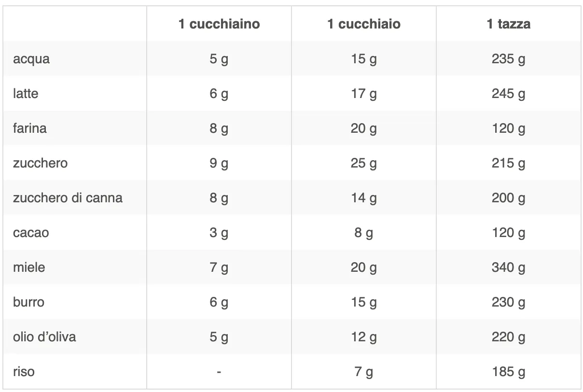Click the "1 cucchiaio" column header
The image size is (583, 392).
(364, 24)
